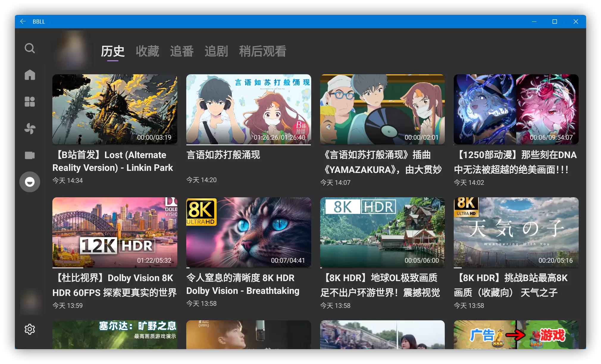Switch to the 追番 tab
Screen dimensions: 601x364
(x=182, y=51)
